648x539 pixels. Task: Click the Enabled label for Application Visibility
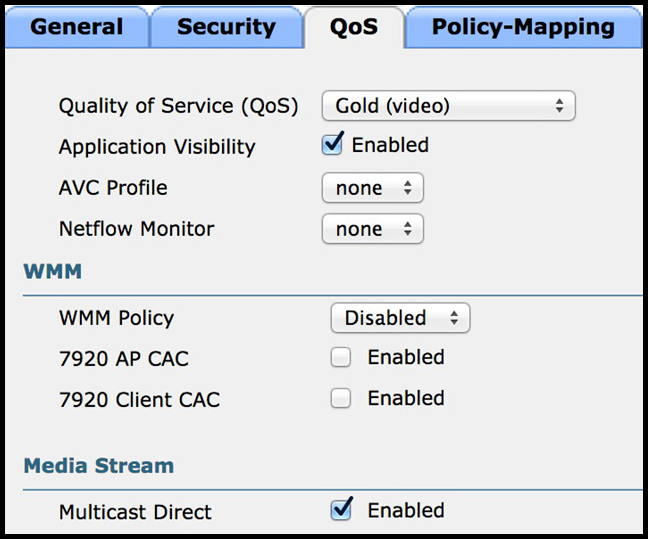coord(390,145)
